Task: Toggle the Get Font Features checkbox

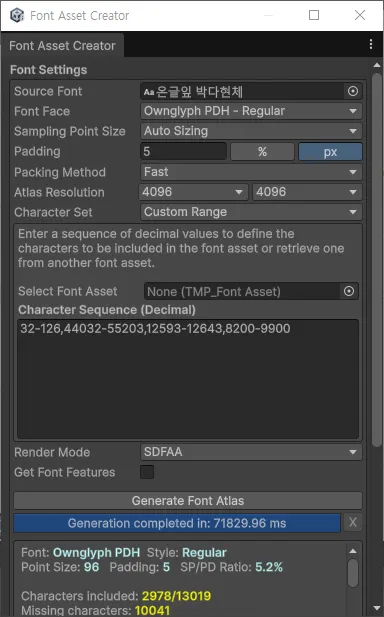Action: tap(147, 472)
